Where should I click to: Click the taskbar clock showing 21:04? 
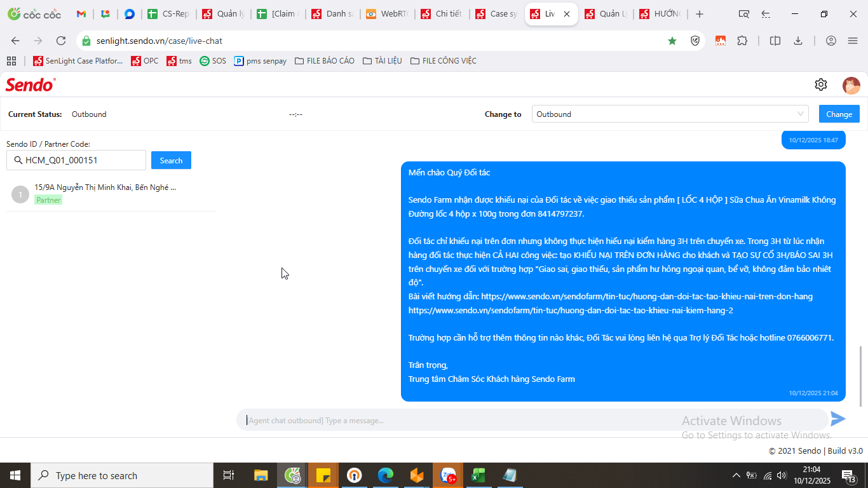pyautogui.click(x=811, y=475)
